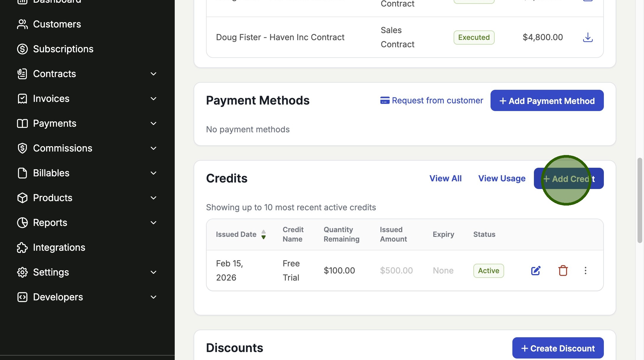Screen dimensions: 644x360
Task: Click Add Payment Method button
Action: pos(547,101)
